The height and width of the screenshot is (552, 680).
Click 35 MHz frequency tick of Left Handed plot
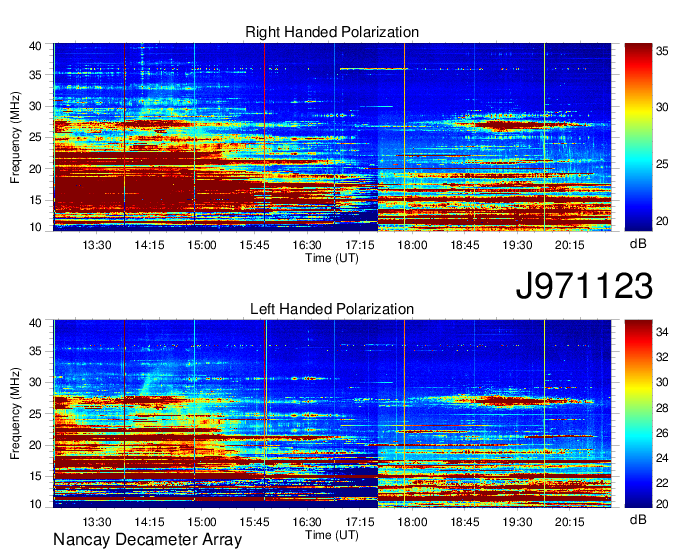35,351
